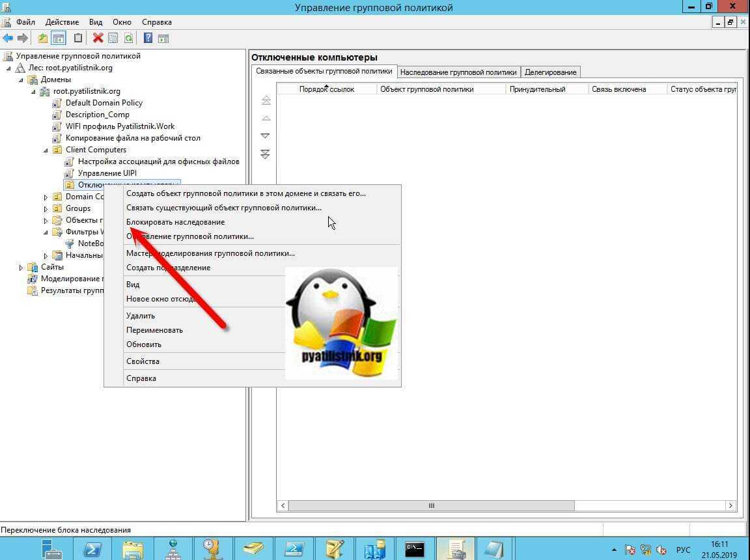
Task: Collapse the Лес: root.pyatilistnik.org node
Action: click(x=8, y=68)
